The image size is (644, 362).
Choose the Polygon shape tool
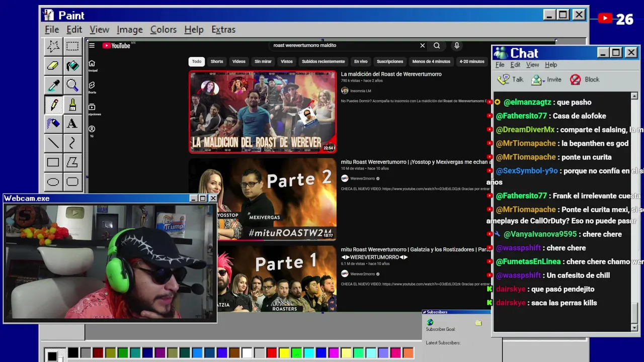point(72,162)
